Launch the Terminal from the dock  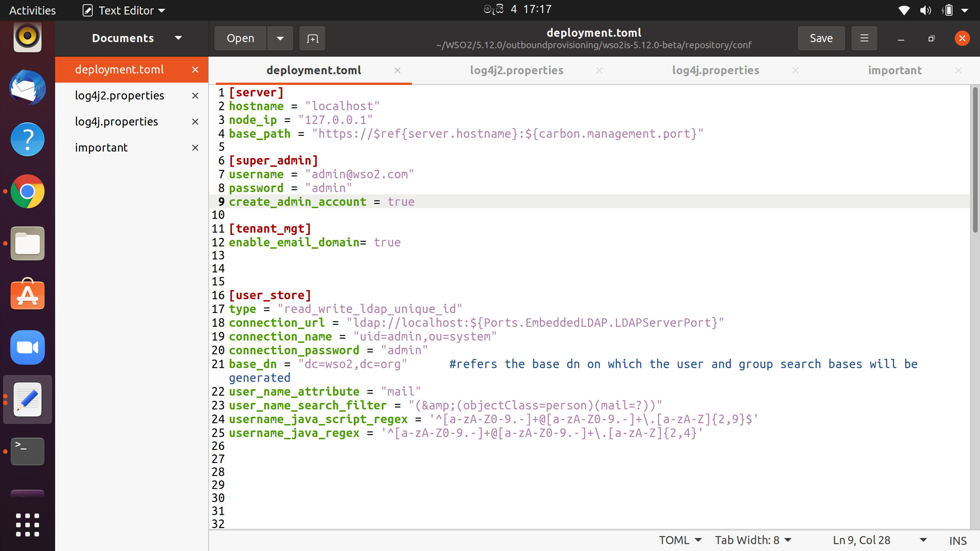(x=27, y=452)
